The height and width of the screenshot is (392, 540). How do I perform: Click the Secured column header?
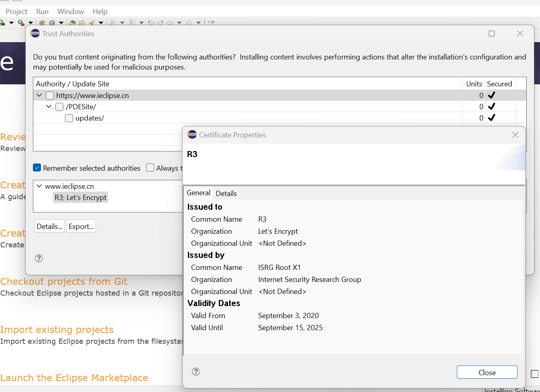click(x=499, y=84)
